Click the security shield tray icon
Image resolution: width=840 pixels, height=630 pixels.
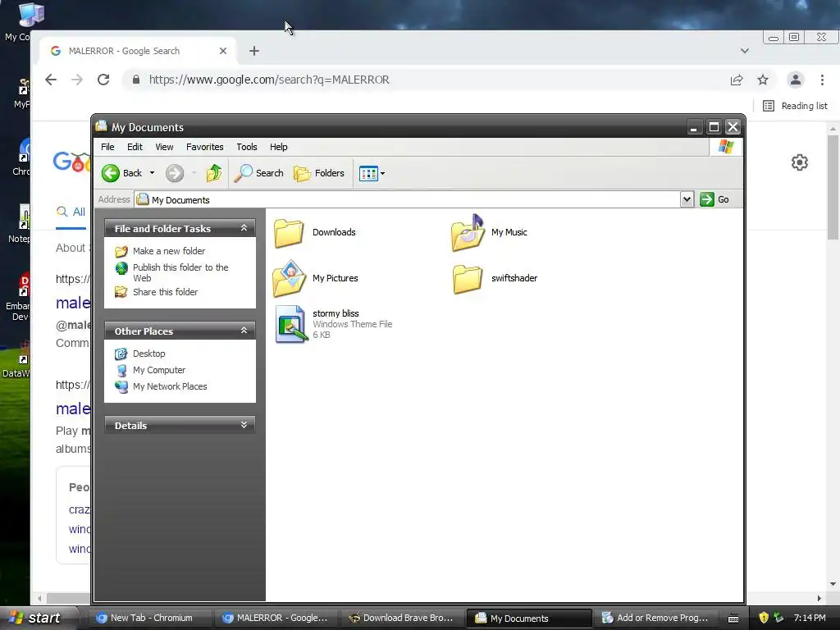pyautogui.click(x=764, y=618)
